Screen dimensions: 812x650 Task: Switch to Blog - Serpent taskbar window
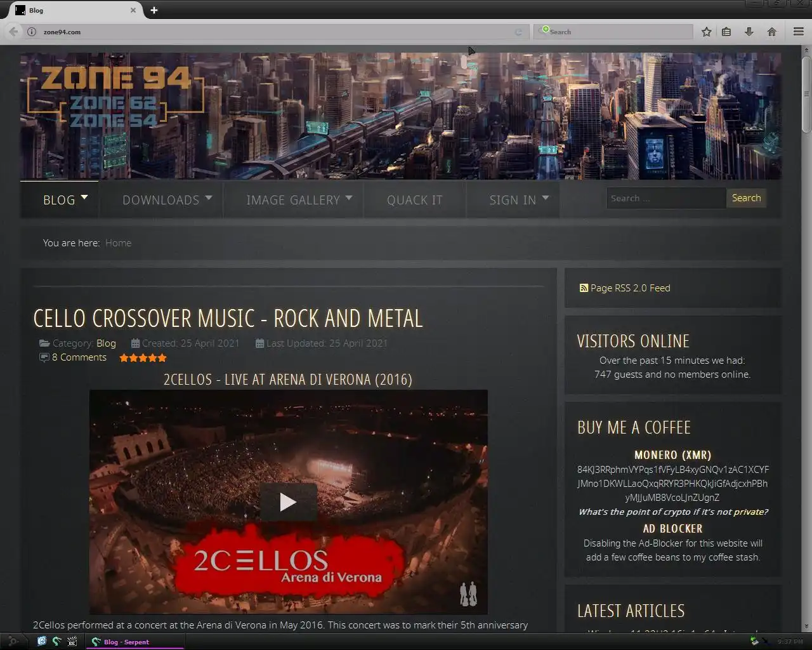tap(134, 642)
